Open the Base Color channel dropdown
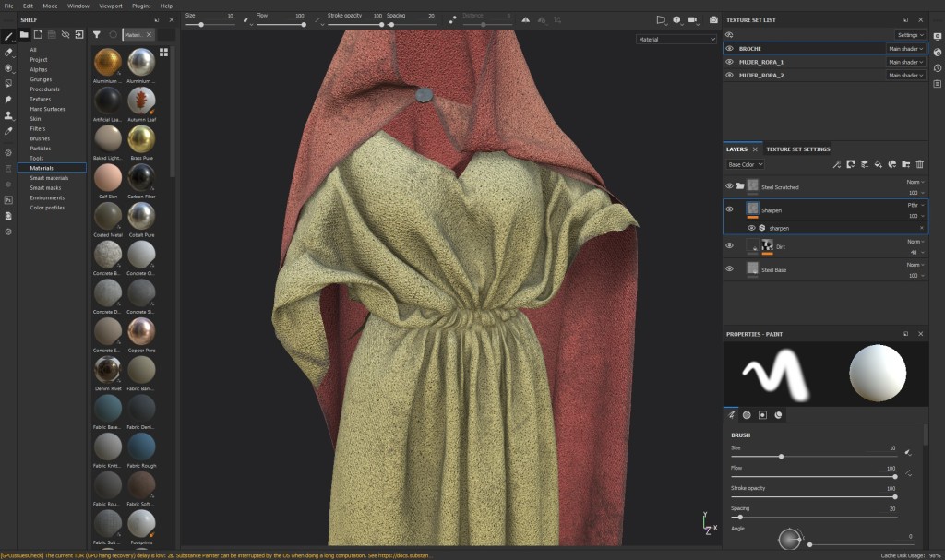This screenshot has width=945, height=560. [746, 164]
